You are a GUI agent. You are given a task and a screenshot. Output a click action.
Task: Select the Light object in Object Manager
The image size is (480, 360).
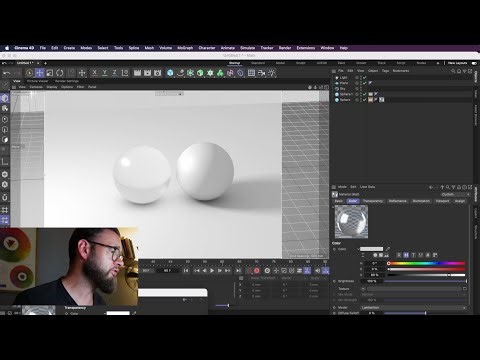[343, 77]
